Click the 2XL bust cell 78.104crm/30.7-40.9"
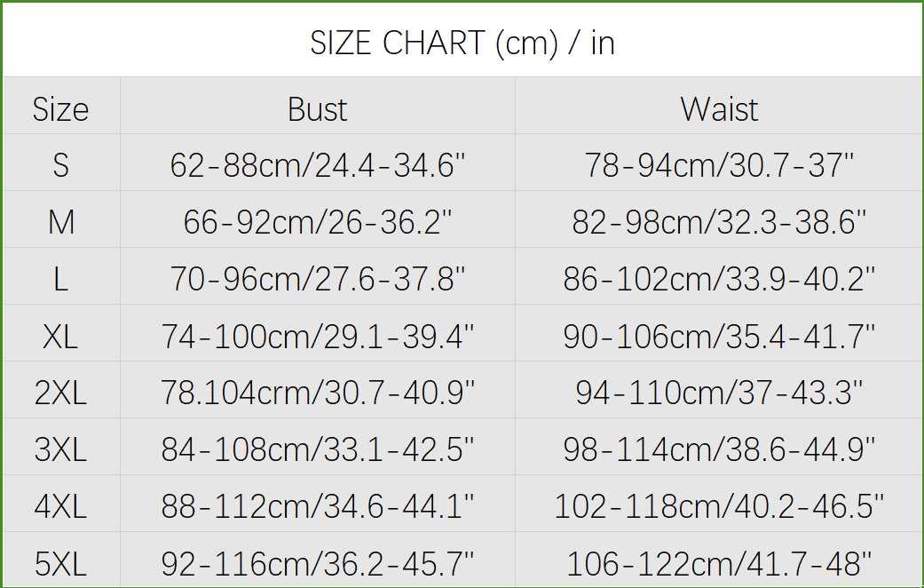This screenshot has height=588, width=924. pyautogui.click(x=317, y=393)
